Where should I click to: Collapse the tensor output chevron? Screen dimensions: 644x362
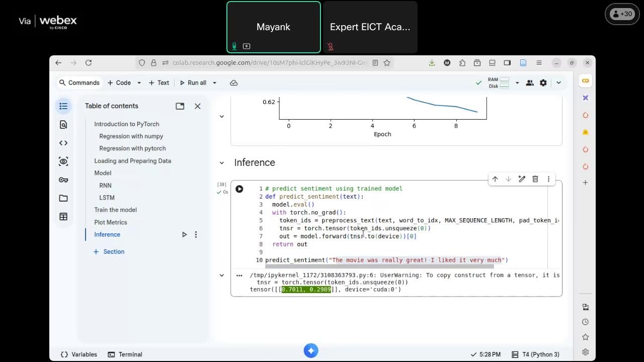(x=221, y=276)
